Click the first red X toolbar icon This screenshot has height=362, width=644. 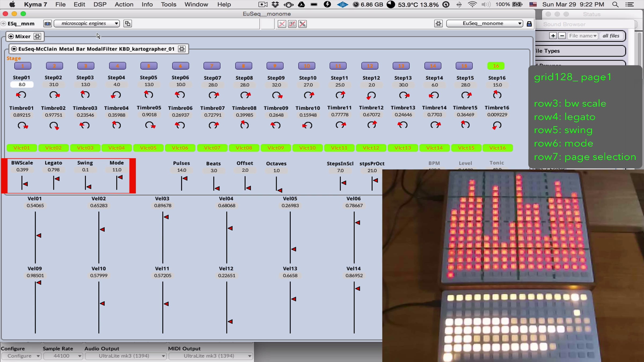tap(281, 24)
